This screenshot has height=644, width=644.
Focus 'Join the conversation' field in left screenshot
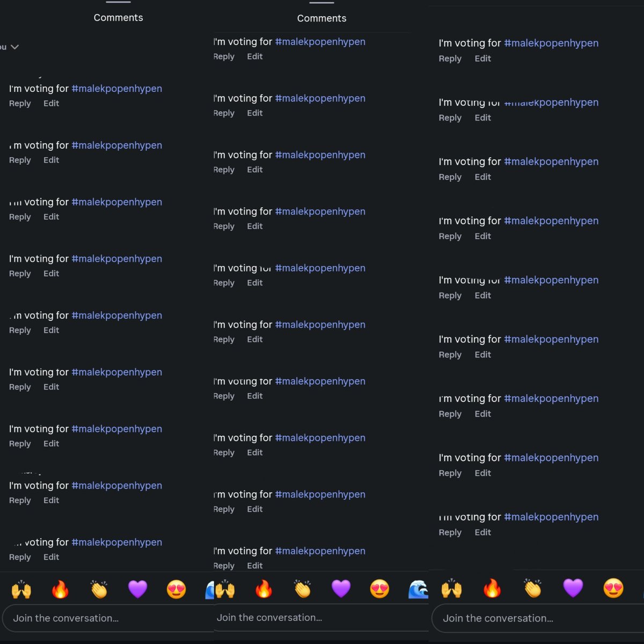point(107,618)
